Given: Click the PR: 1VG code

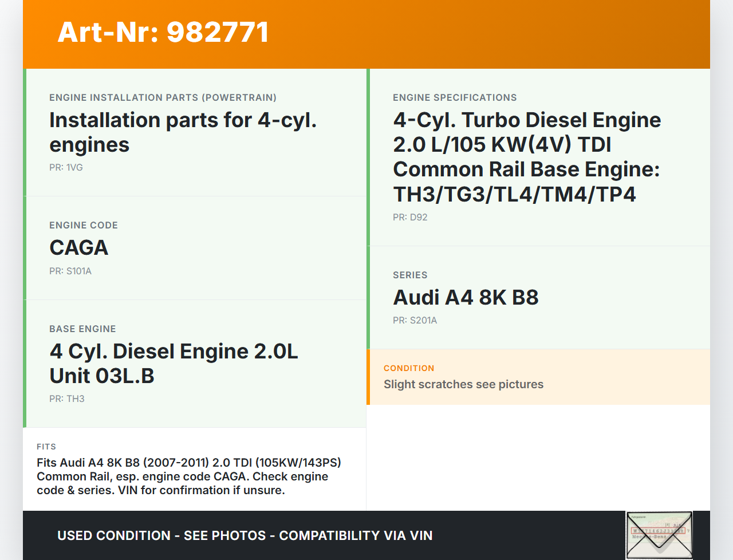Looking at the screenshot, I should click(x=66, y=168).
